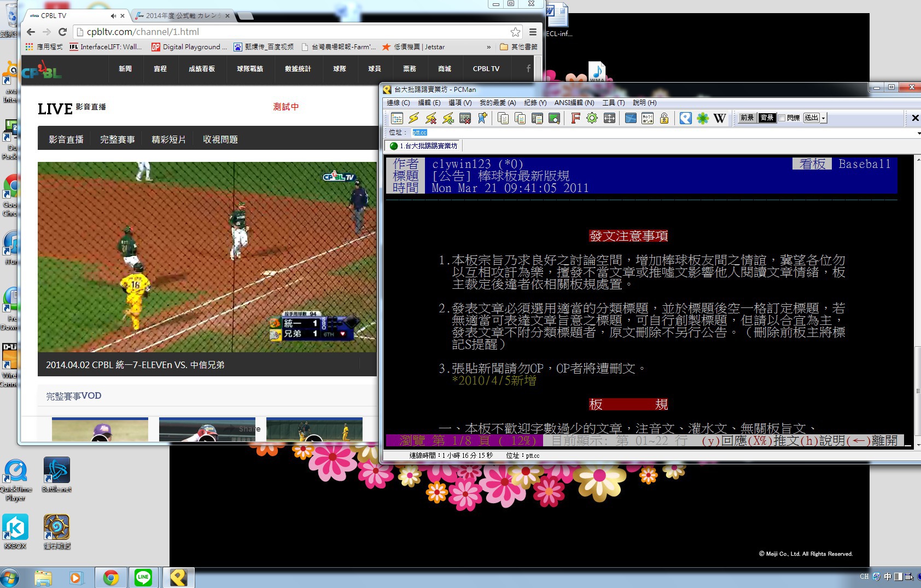Click the orange-tinted copy icon in PCMan toolbar
Image resolution: width=921 pixels, height=588 pixels.
(520, 118)
